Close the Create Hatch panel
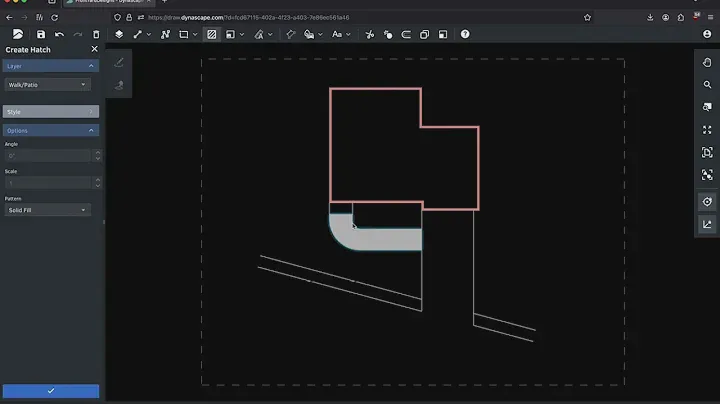The width and height of the screenshot is (720, 404). [x=94, y=49]
